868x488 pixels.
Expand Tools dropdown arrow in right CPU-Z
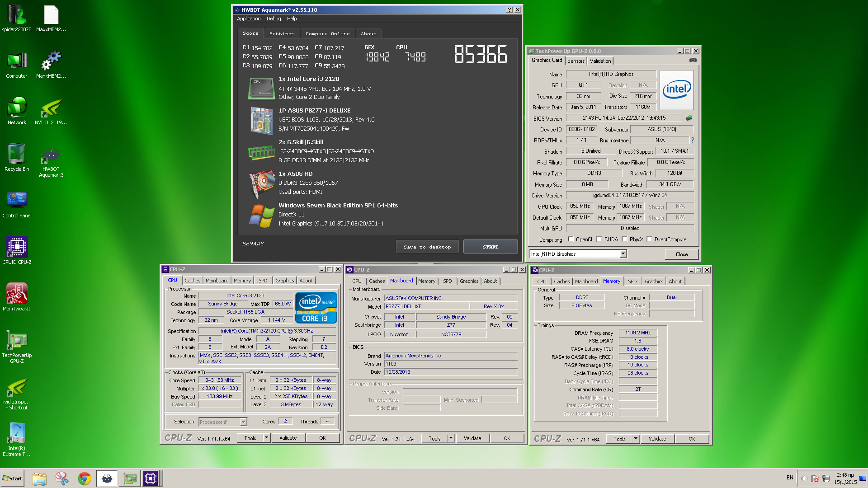click(x=636, y=439)
